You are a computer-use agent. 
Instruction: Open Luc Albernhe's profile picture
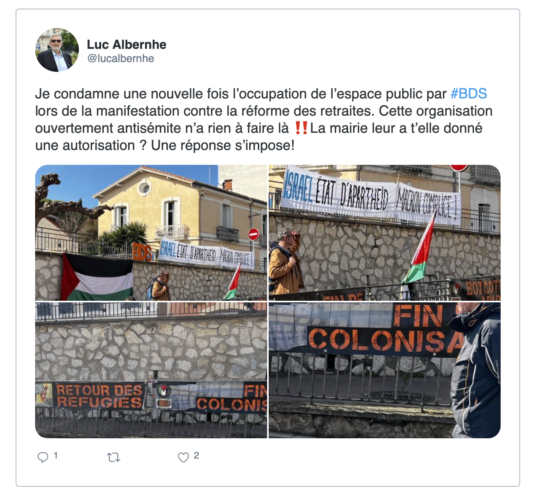point(57,50)
